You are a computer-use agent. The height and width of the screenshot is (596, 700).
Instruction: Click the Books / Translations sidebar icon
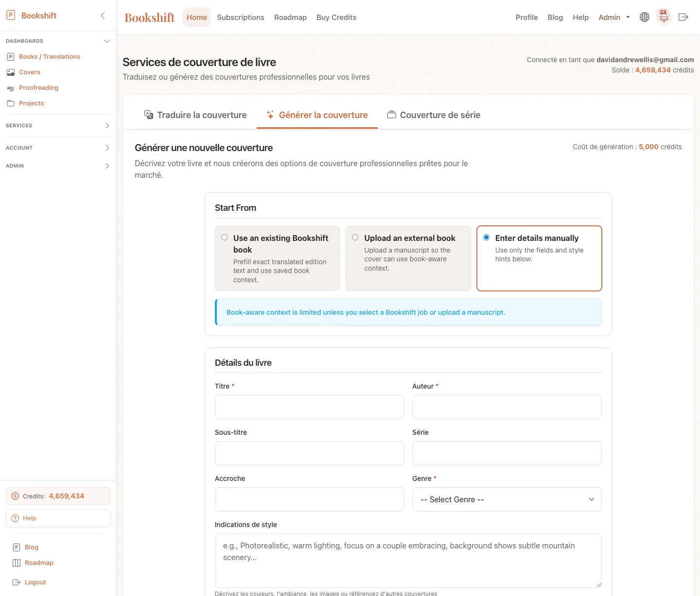coord(11,57)
